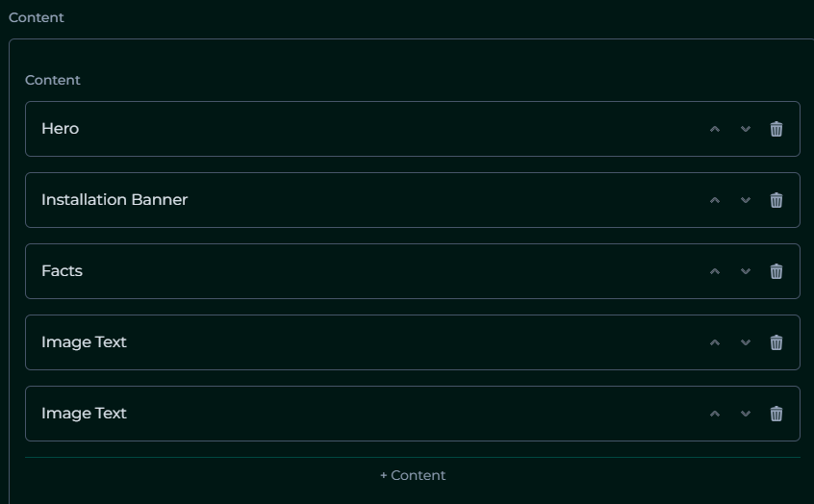This screenshot has height=504, width=814.
Task: Move Facts block down
Action: (746, 271)
